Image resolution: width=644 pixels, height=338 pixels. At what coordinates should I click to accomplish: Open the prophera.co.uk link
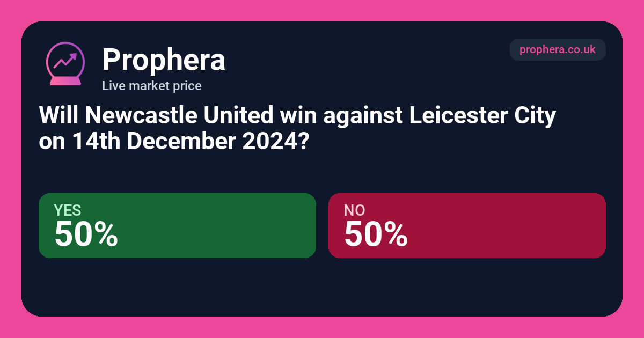point(558,49)
